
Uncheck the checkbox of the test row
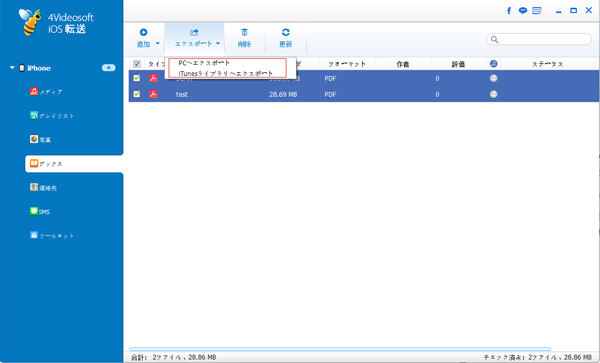click(137, 94)
